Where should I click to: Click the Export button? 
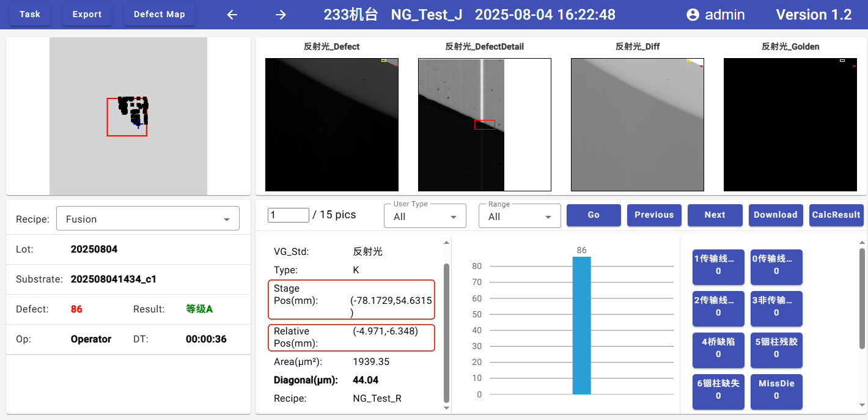pyautogui.click(x=87, y=15)
